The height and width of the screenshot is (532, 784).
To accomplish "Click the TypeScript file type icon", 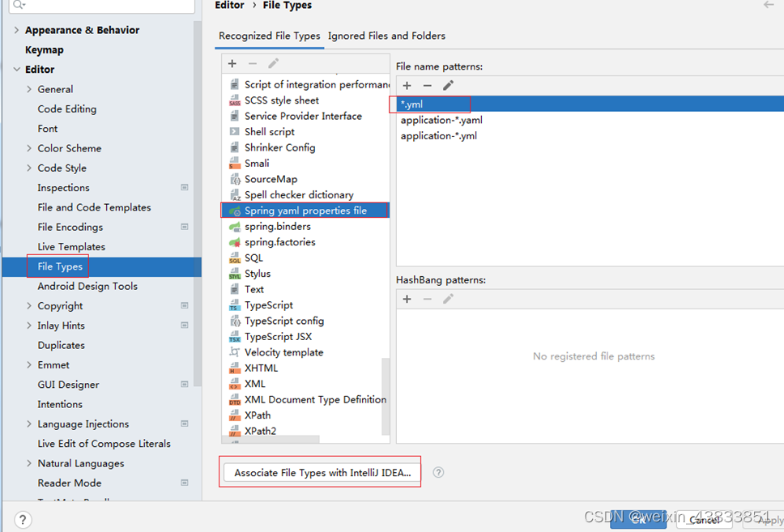I will 235,305.
